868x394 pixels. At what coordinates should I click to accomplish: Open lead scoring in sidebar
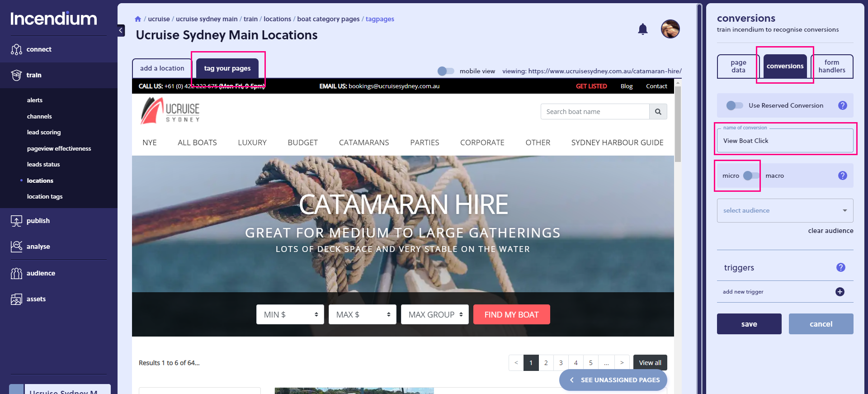click(44, 133)
